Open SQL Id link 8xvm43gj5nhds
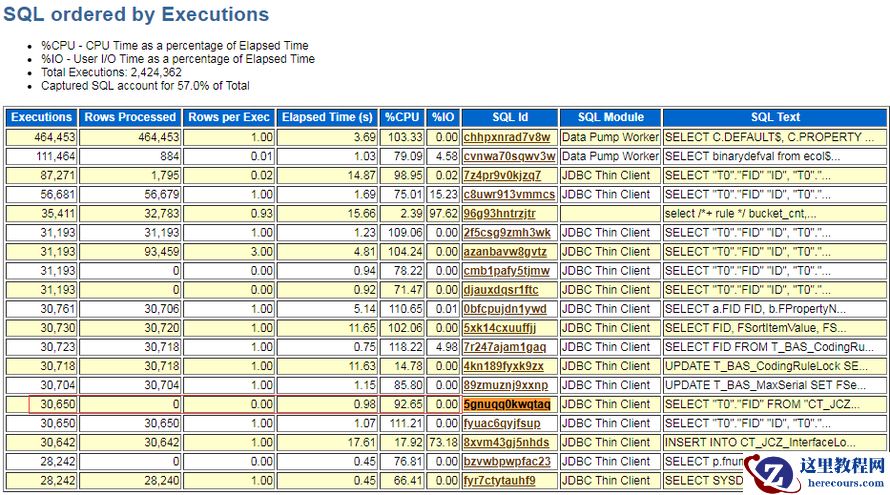 coord(506,442)
